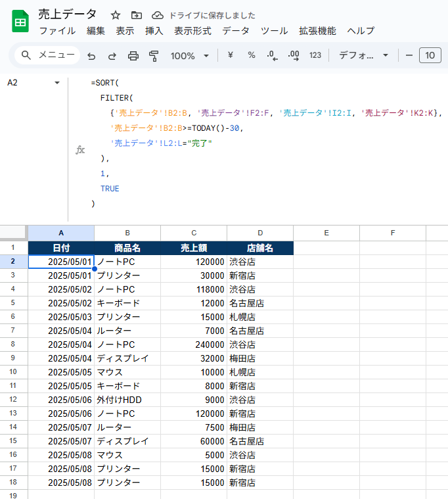Expand the font family dropdown
The width and height of the screenshot is (448, 499).
(364, 55)
